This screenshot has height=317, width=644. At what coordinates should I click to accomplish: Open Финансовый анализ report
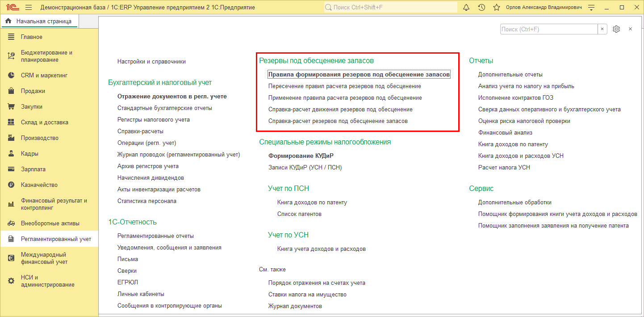(505, 133)
